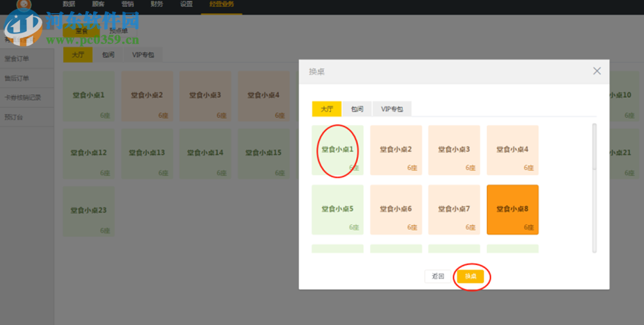Viewport: 644px width, 325px height.
Task: Open 预订台 in the left sidebar
Action: click(x=27, y=117)
